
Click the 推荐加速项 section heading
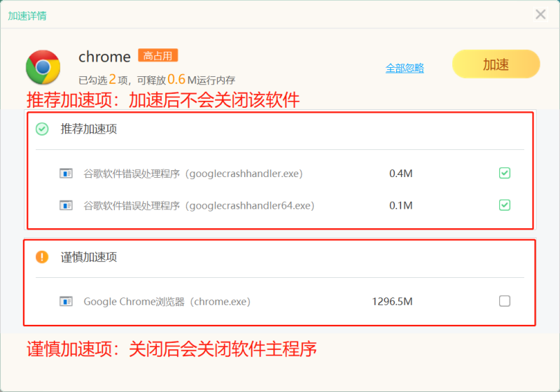(x=89, y=129)
